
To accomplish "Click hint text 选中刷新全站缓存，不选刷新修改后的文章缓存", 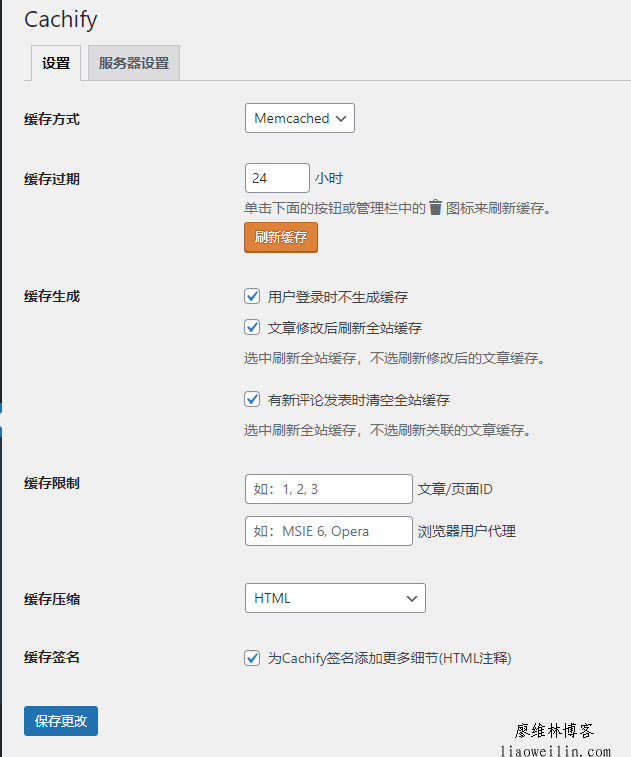I will click(395, 358).
